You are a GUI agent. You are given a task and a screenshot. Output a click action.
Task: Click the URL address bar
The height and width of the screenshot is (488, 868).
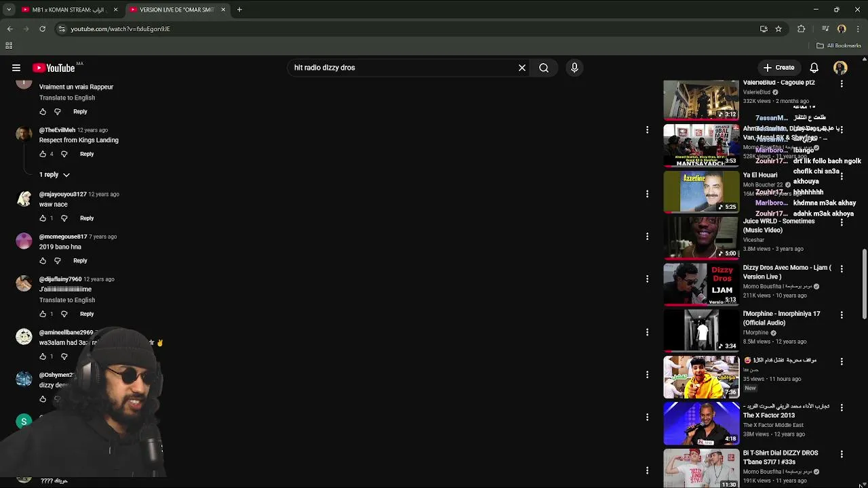tap(407, 29)
